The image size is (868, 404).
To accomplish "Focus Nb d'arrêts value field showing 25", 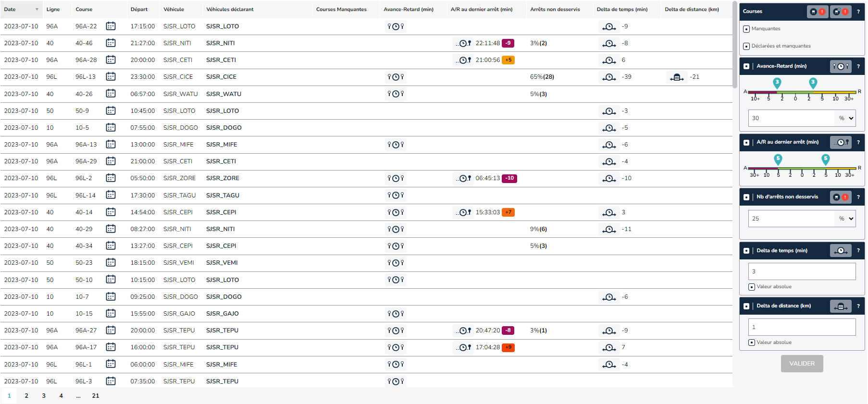I will click(793, 219).
